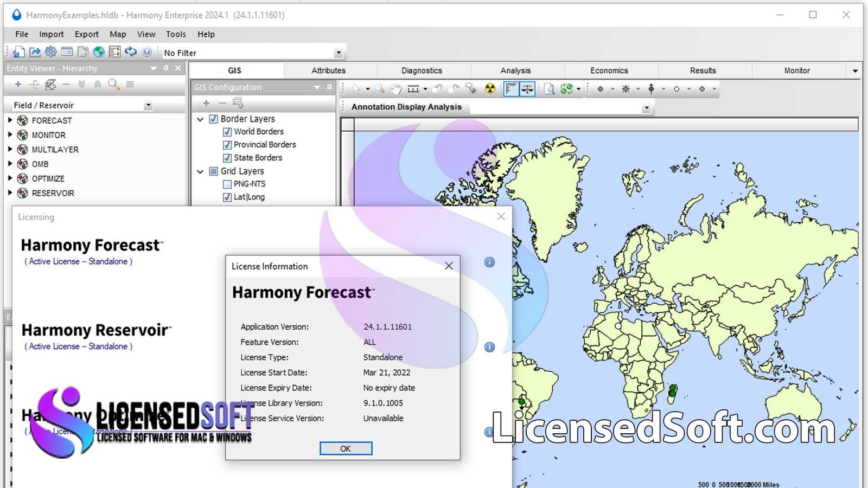Click the calendar grid icon in main toolbar
The height and width of the screenshot is (488, 868).
(67, 52)
